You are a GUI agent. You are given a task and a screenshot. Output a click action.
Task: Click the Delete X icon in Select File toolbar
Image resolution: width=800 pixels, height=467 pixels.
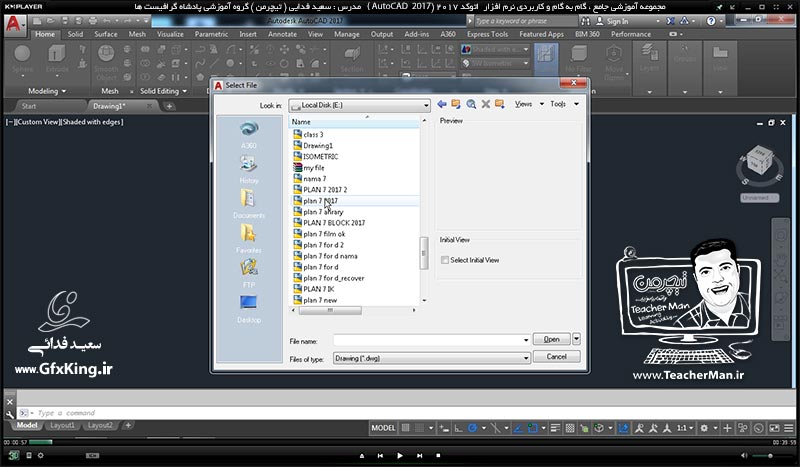486,104
